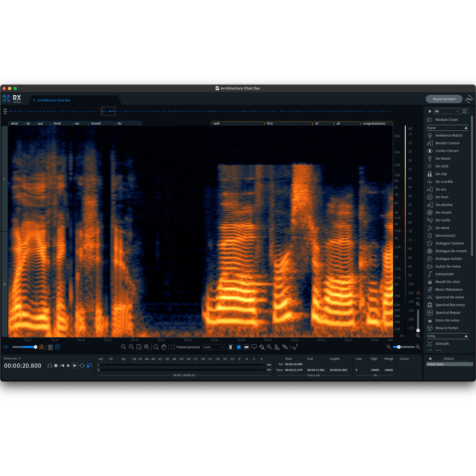Pick the Magic Wand selection tool
The image size is (476, 476).
pos(269,347)
